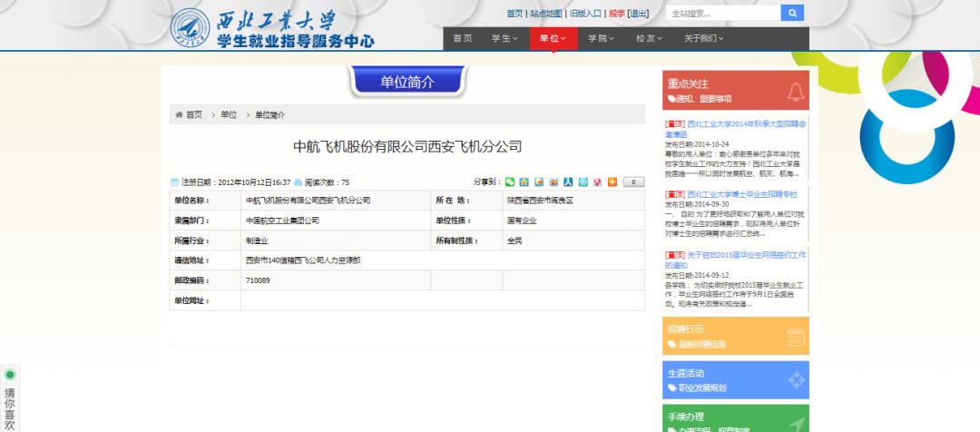The image size is (980, 432).
Task: Click the address 西安市140信箱西飞公司人力资源部
Action: (x=303, y=260)
